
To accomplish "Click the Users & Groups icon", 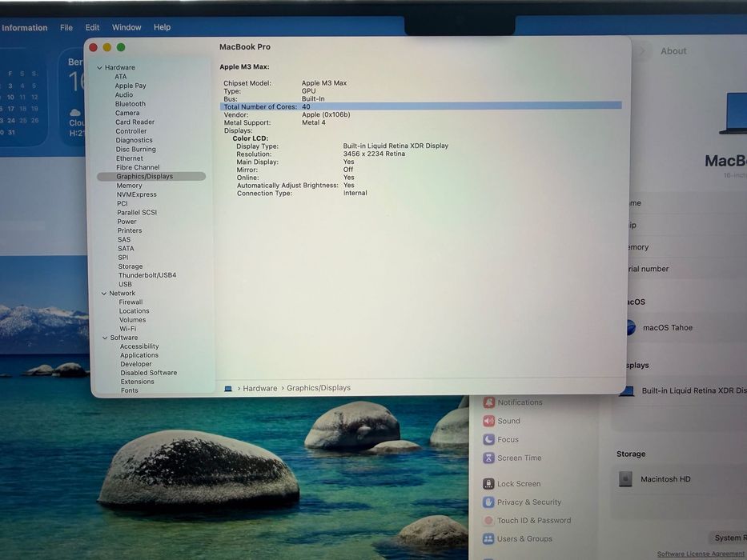I will [x=488, y=539].
